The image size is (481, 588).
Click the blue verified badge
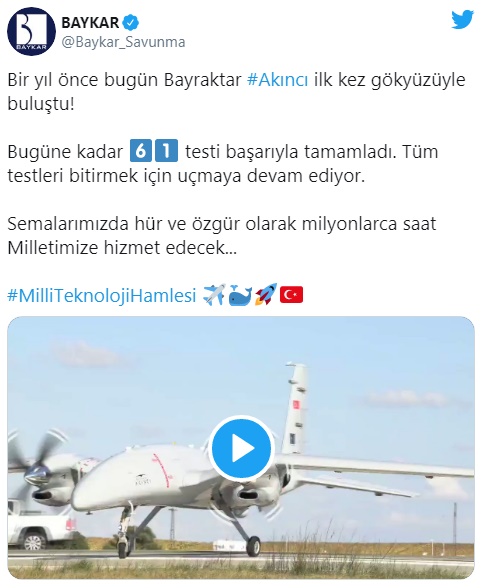(130, 23)
